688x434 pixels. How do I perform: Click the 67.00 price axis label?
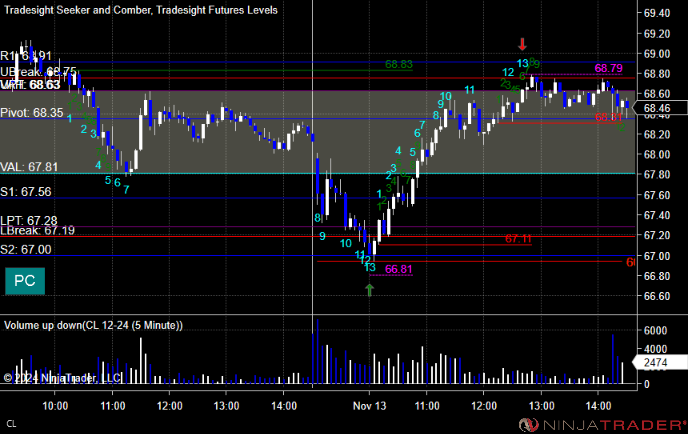coord(657,256)
